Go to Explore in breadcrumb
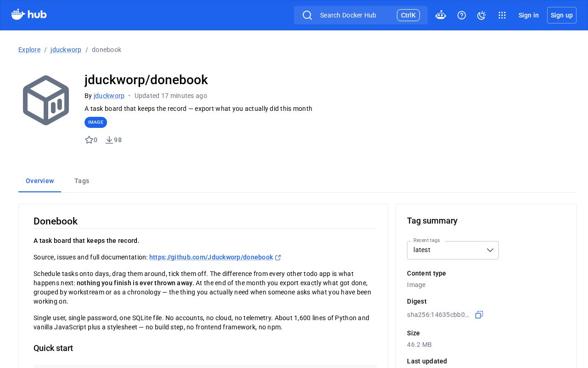Viewport: 588px width, 368px height. click(29, 50)
